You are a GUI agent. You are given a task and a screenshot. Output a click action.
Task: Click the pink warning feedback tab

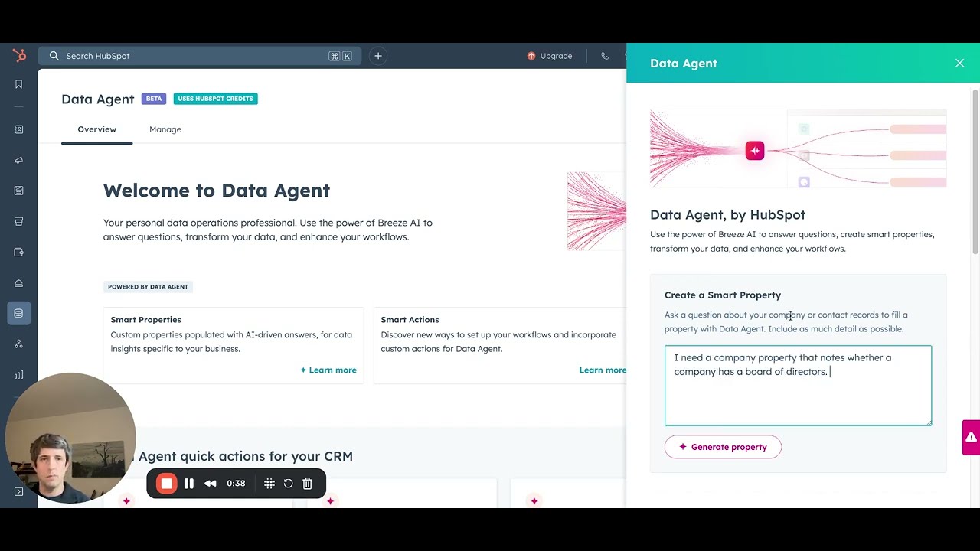coord(971,437)
